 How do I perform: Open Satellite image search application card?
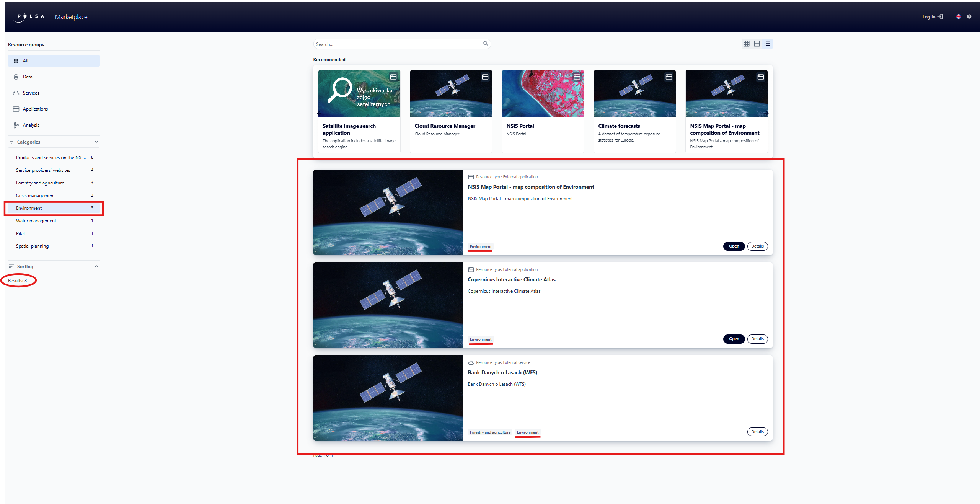(x=359, y=111)
